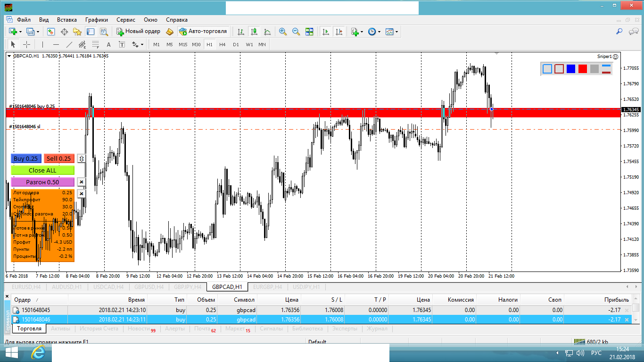Image resolution: width=644 pixels, height=362 pixels.
Task: Toggle the chart auto-scroll button
Action: [x=325, y=32]
